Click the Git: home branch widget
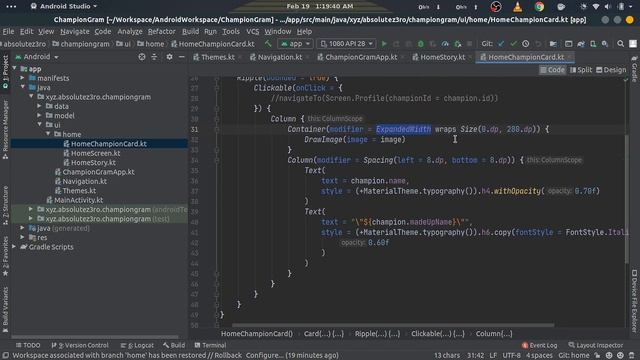This screenshot has height=360, width=640. (573, 356)
